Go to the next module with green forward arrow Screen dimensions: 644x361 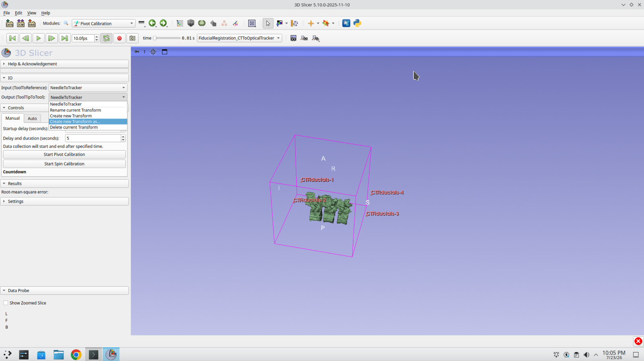coord(163,23)
